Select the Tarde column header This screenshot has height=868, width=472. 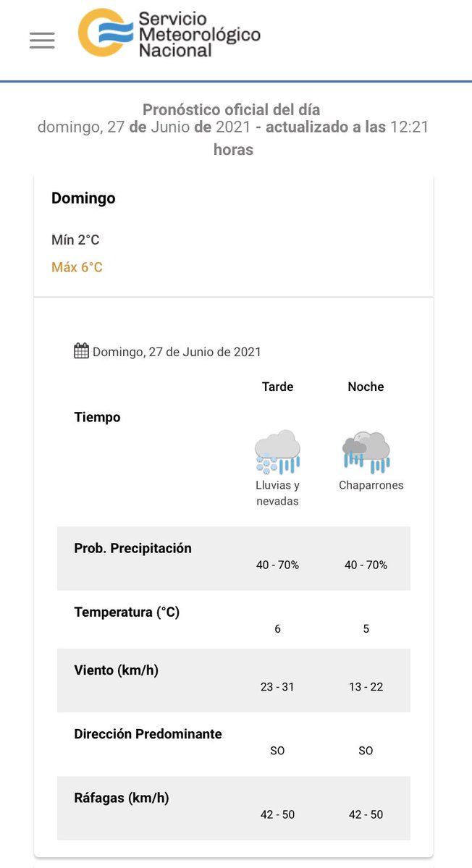[x=277, y=387]
